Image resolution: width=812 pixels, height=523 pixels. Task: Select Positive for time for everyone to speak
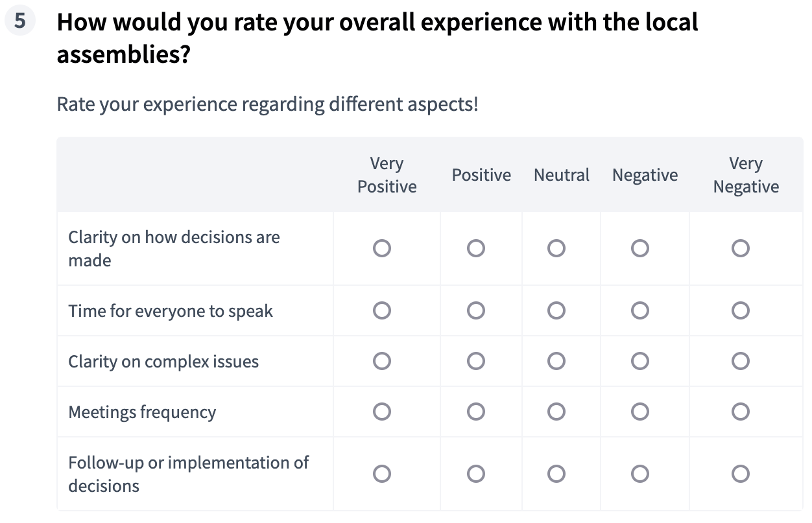tap(477, 310)
